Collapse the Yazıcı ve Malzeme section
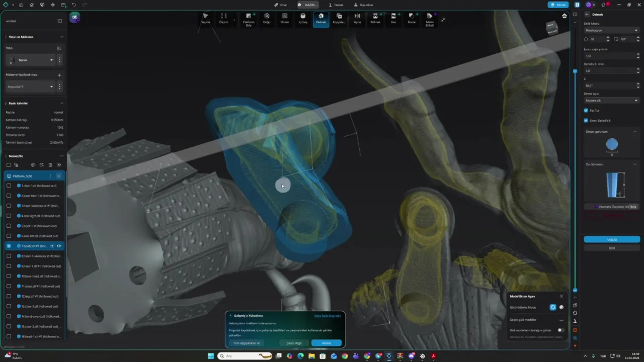Screen dimensions: 644x362 tap(62, 37)
